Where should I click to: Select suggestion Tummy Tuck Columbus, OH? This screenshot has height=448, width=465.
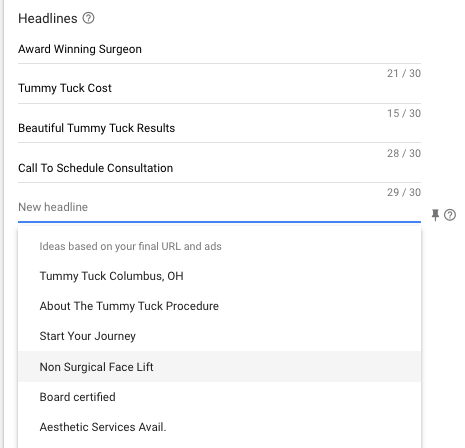(x=219, y=276)
